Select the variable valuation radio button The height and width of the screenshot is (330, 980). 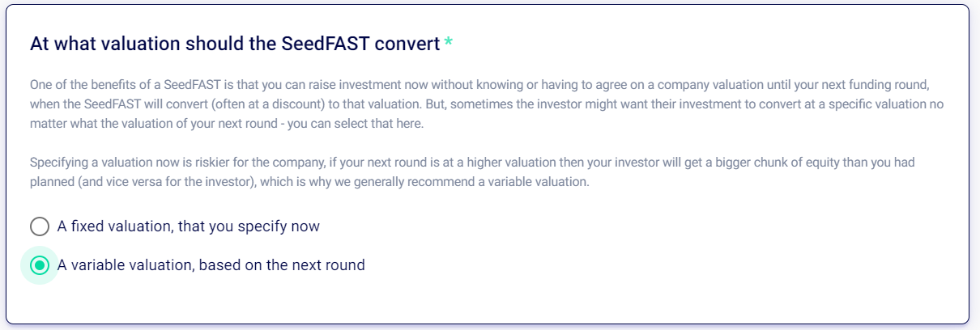pyautogui.click(x=40, y=265)
